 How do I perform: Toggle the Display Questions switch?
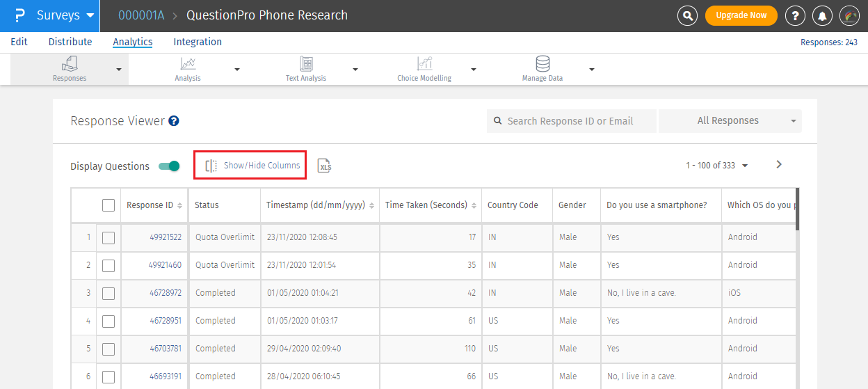(169, 166)
